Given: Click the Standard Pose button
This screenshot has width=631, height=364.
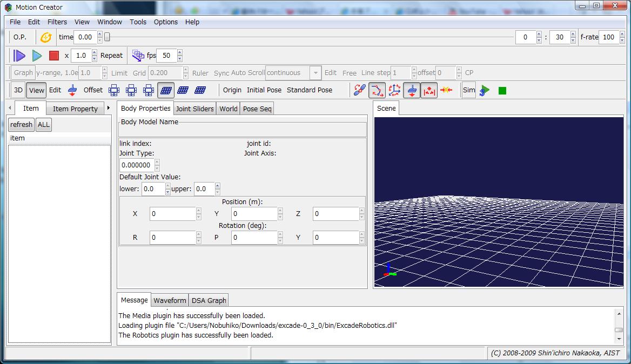Looking at the screenshot, I should click(x=309, y=90).
